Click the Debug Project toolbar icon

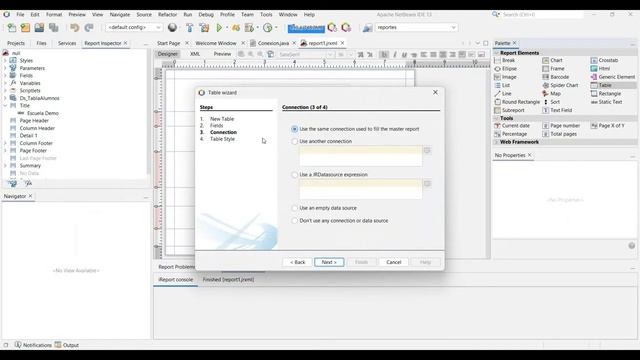(236, 27)
